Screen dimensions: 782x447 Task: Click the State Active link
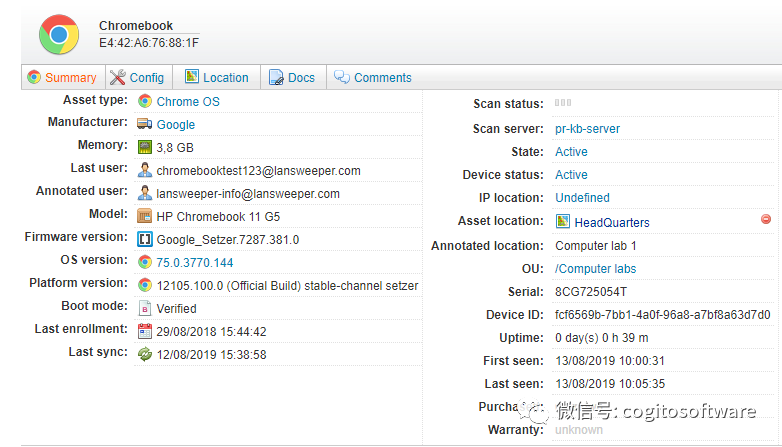point(571,152)
